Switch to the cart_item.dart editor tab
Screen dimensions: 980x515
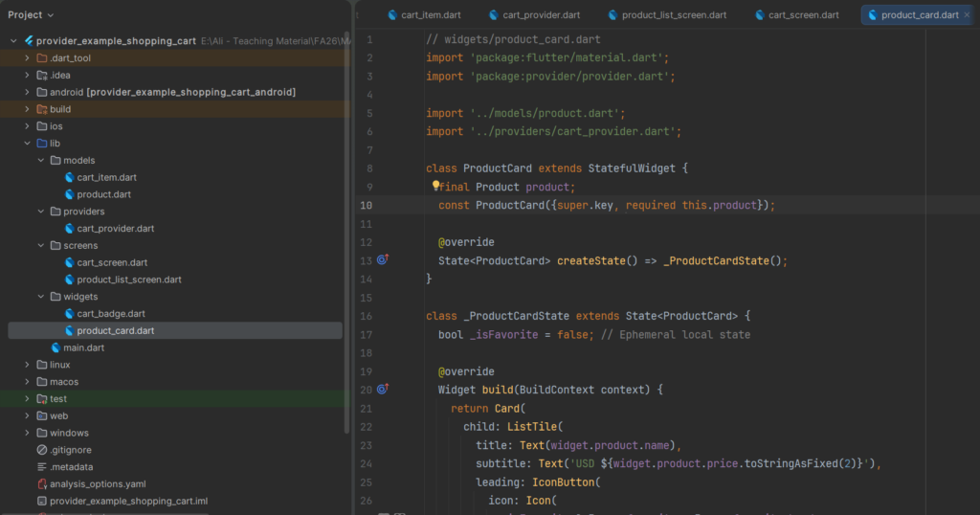coord(424,15)
